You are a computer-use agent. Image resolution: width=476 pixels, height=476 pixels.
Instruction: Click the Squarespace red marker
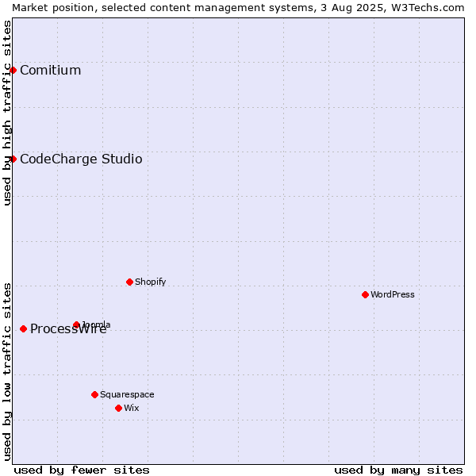[94, 394]
